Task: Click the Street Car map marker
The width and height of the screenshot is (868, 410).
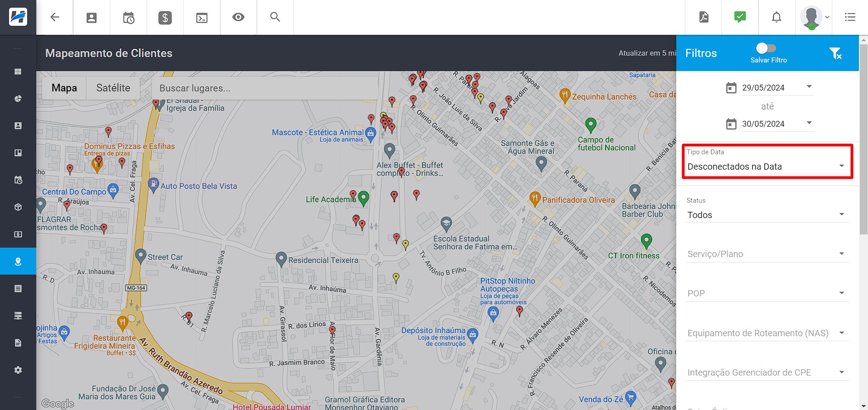Action: (x=141, y=256)
